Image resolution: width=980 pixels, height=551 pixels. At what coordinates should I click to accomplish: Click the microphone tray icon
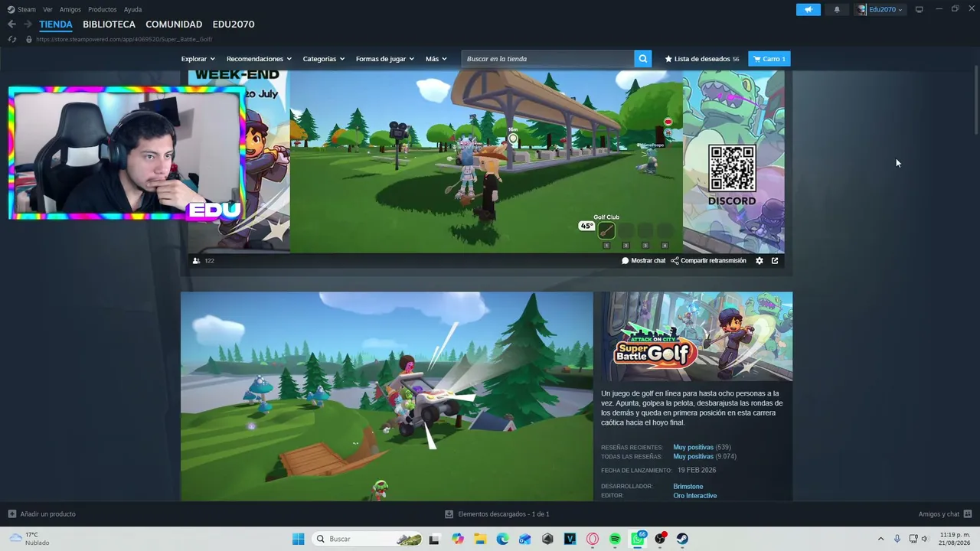(897, 539)
